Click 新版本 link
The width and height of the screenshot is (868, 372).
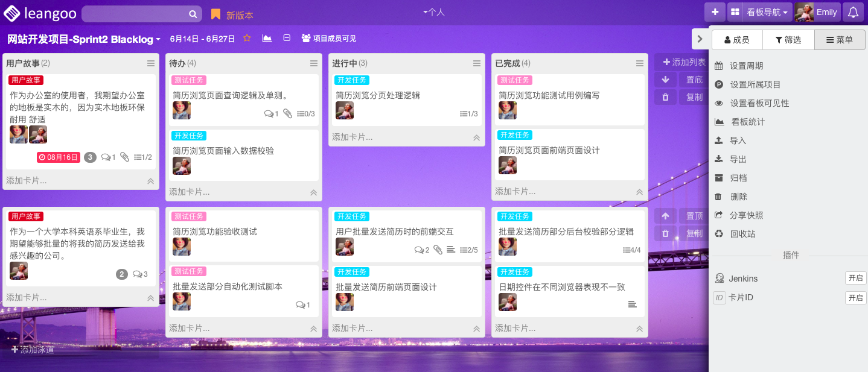(240, 15)
